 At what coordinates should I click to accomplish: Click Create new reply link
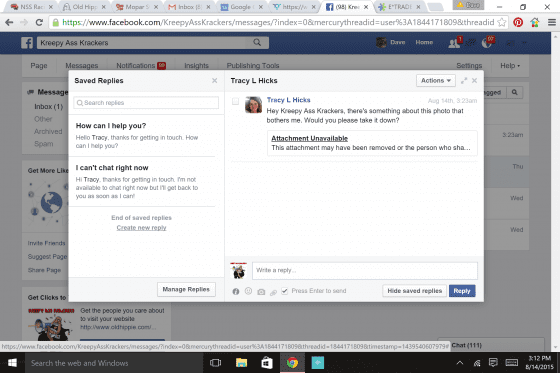point(141,228)
